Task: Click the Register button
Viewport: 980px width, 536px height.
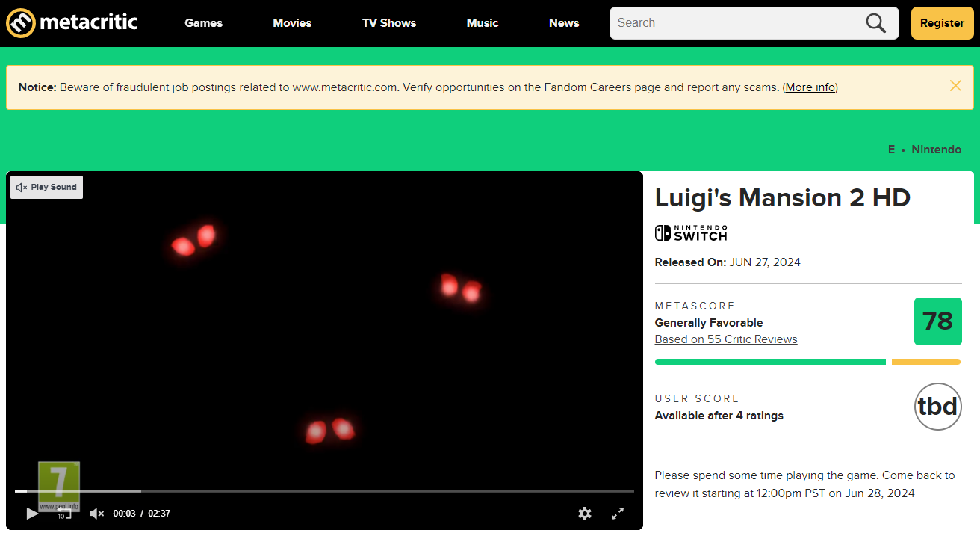Action: tap(942, 23)
